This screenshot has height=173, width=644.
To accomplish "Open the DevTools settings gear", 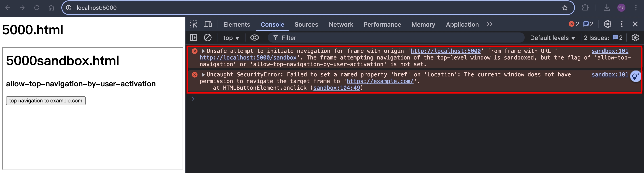I will click(x=607, y=24).
